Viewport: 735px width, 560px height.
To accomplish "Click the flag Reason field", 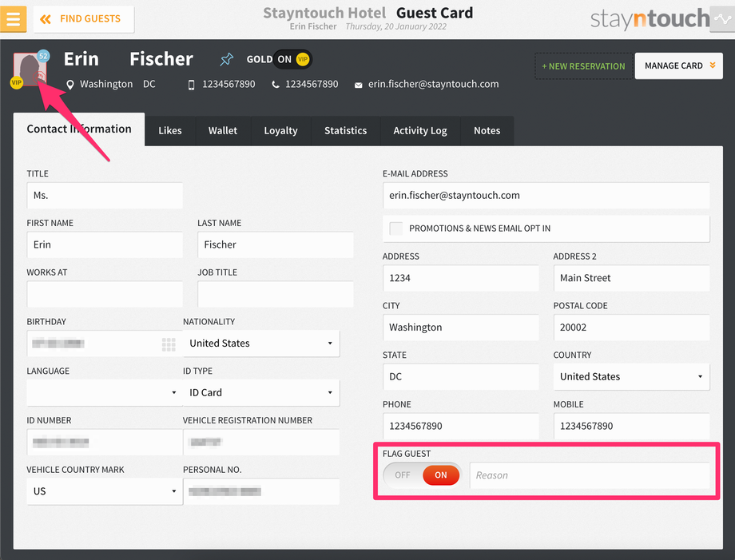I will [590, 475].
